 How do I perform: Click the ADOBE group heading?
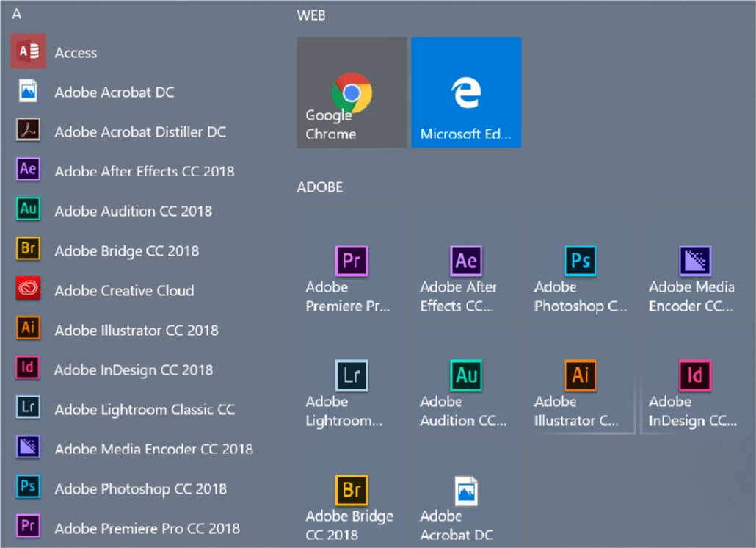point(320,187)
